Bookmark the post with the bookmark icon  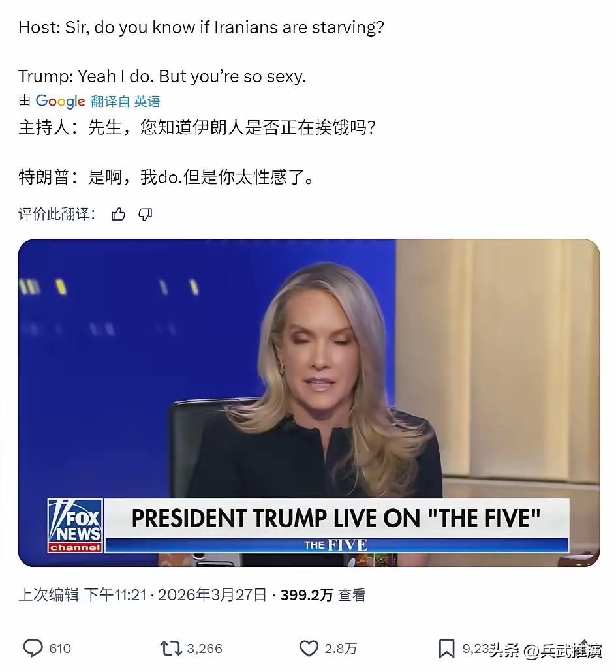(446, 649)
